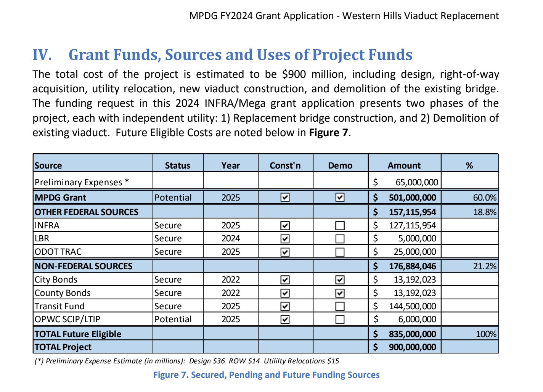Click the 18.8% percentage cell

point(470,212)
